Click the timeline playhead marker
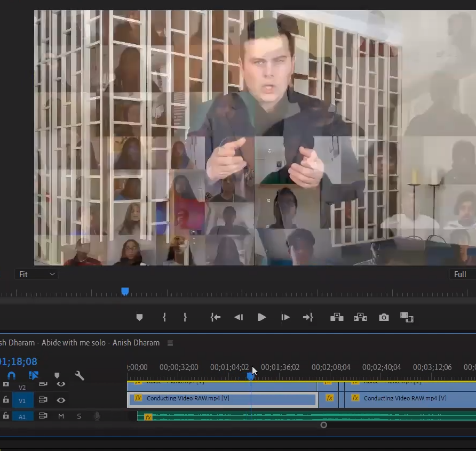Screen dimensions: 476x451 (250, 376)
